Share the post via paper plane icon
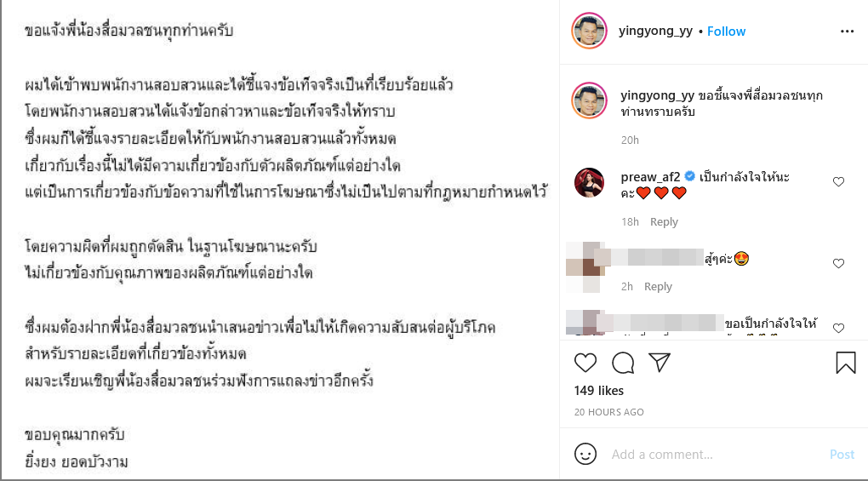 point(660,363)
